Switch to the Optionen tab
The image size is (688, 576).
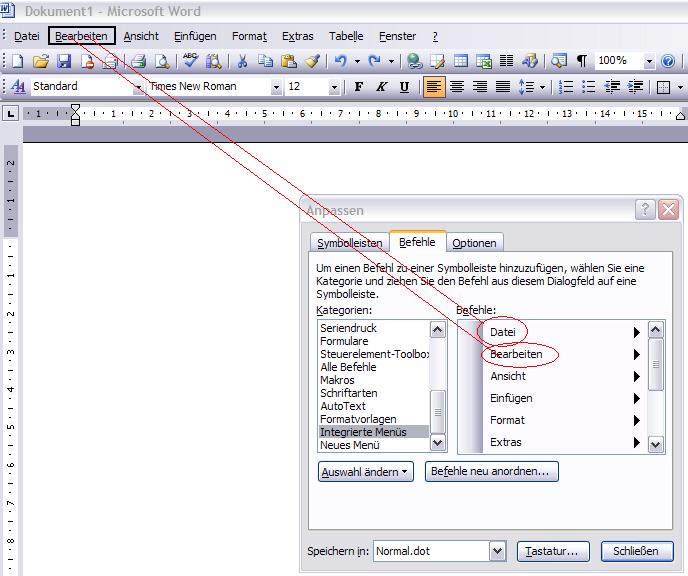pyautogui.click(x=474, y=243)
